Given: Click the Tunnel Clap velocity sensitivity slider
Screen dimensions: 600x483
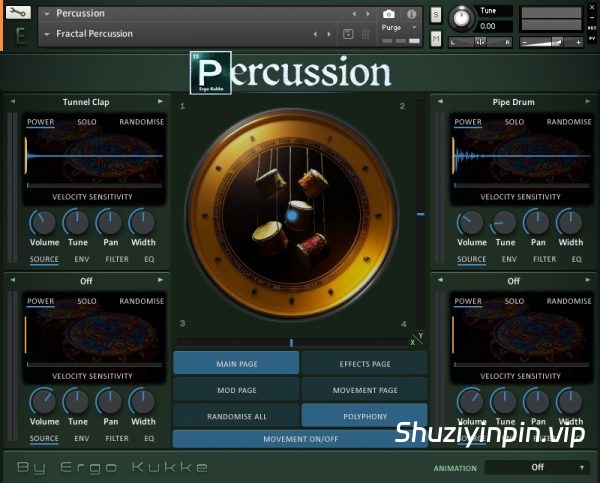Looking at the screenshot, I should click(95, 186).
